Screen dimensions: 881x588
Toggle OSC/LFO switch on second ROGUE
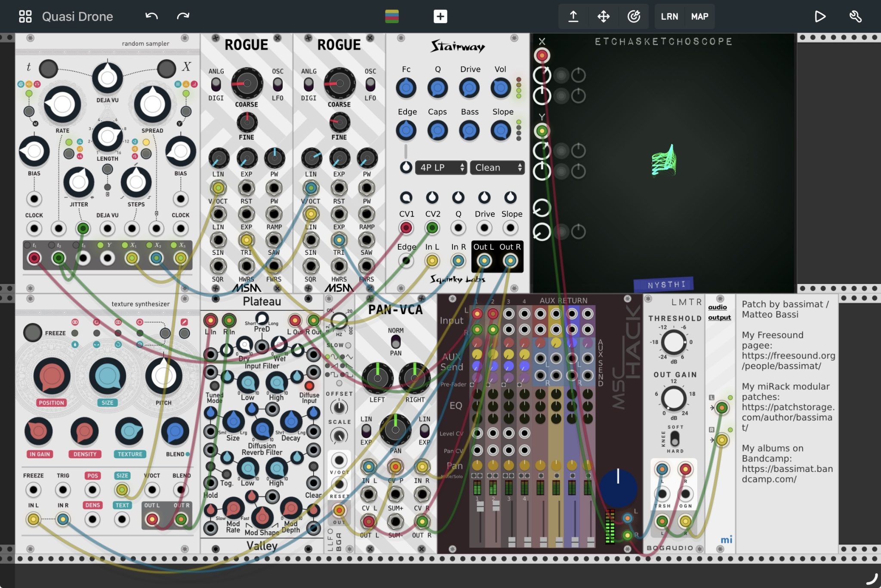point(370,84)
